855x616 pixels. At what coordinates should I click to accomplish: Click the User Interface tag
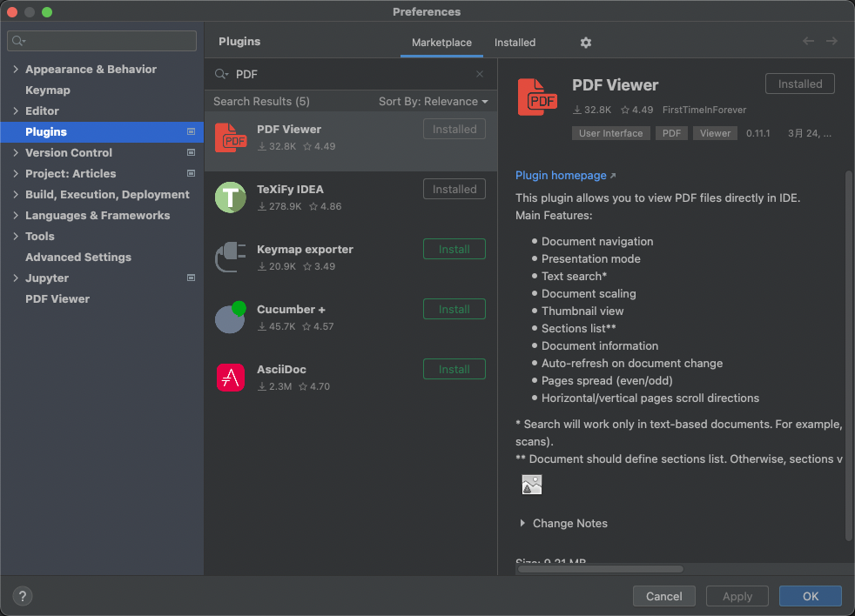point(611,133)
